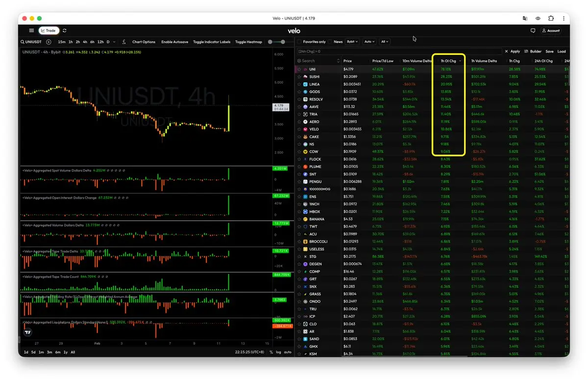Viewport: 588px width, 381px height.
Task: Click the Search column sort arrows
Action: click(x=338, y=61)
